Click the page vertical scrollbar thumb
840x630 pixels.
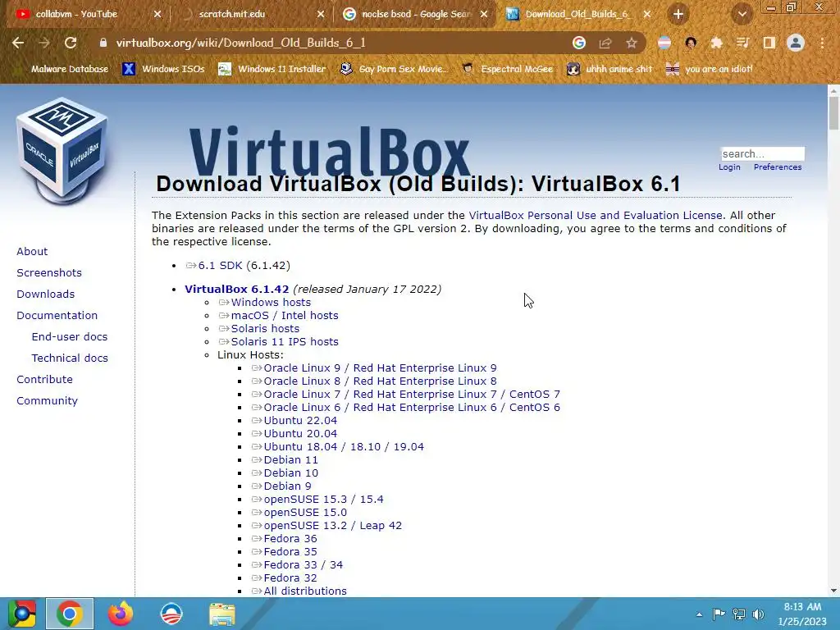pyautogui.click(x=833, y=113)
